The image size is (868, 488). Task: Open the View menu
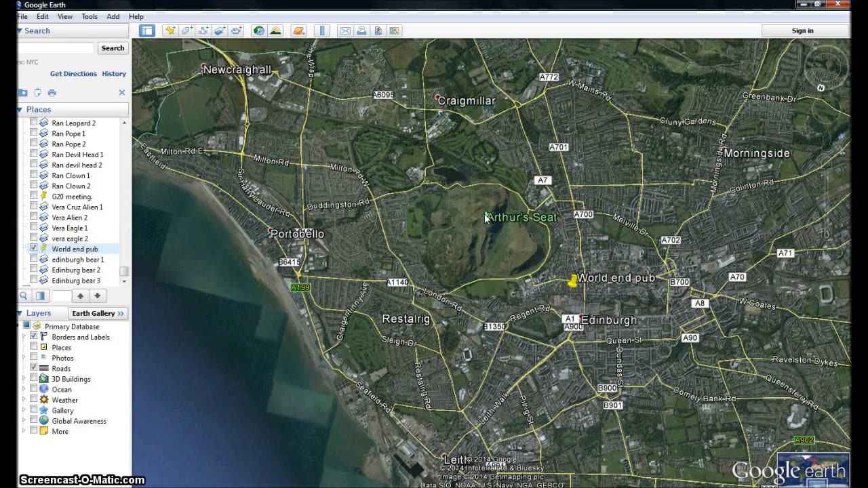click(x=65, y=16)
